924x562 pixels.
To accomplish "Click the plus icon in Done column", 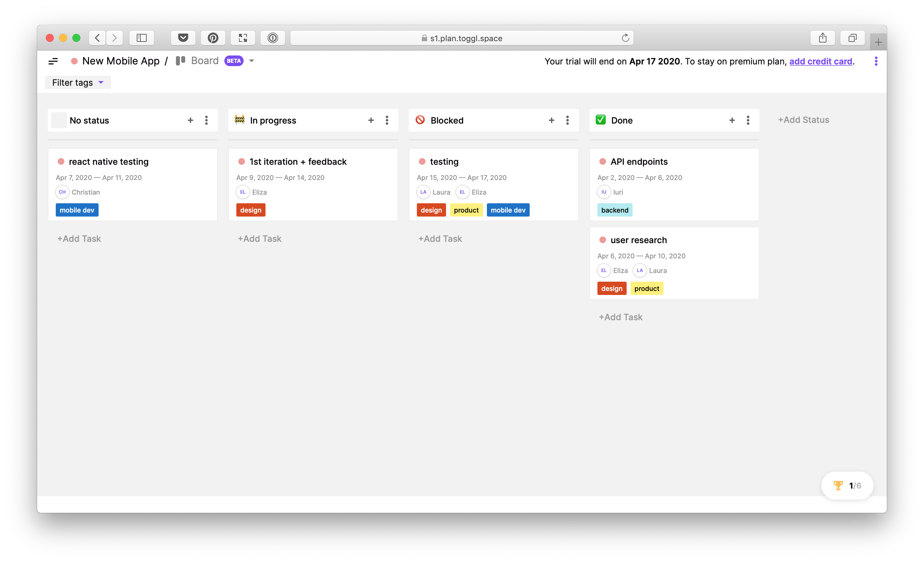I will 731,120.
